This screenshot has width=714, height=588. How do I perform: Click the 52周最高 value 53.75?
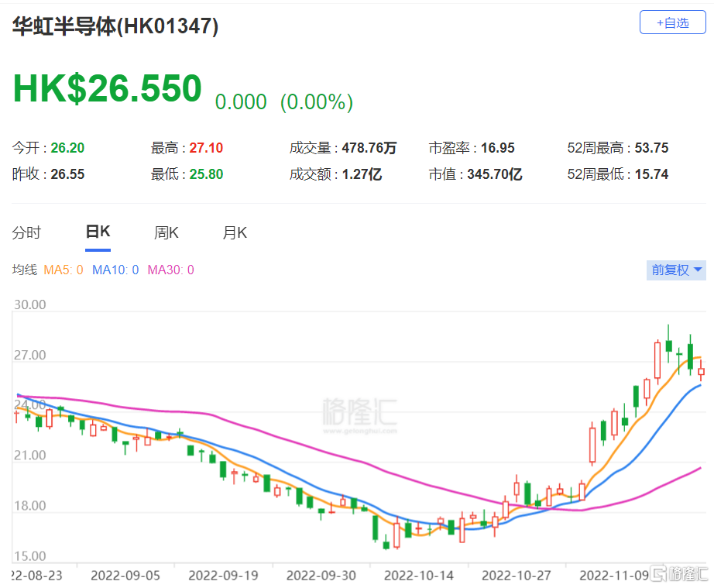click(650, 148)
